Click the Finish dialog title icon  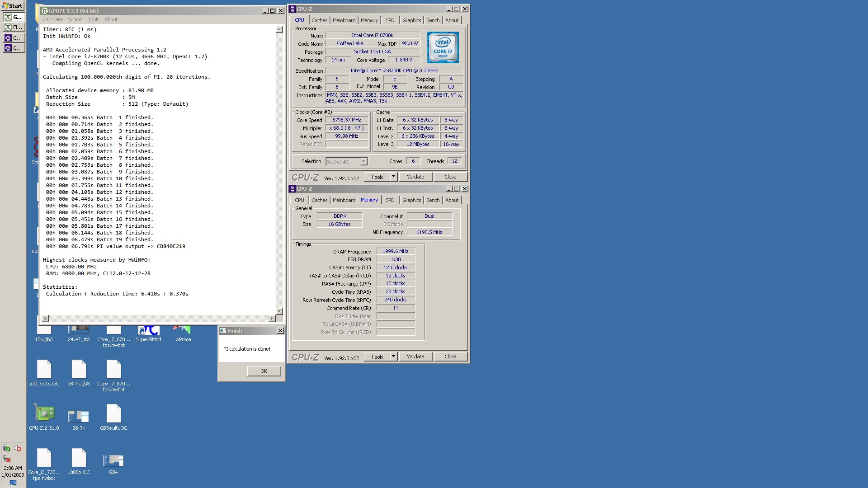[223, 331]
